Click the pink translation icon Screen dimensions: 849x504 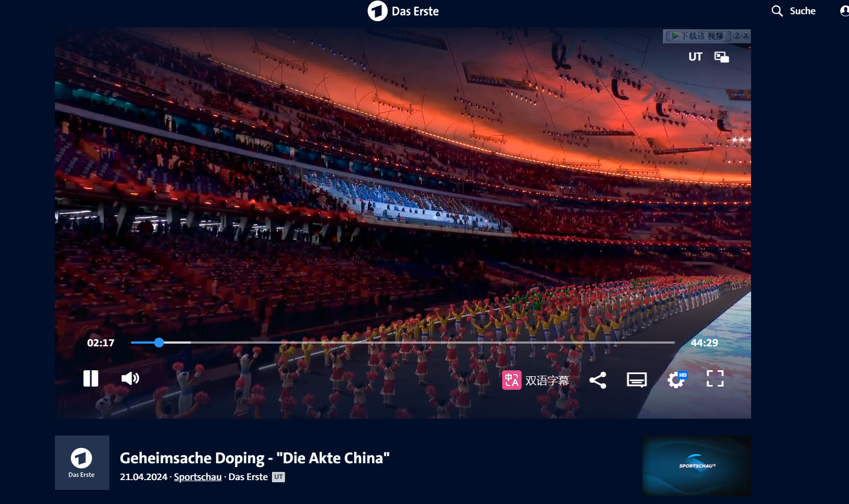point(512,380)
